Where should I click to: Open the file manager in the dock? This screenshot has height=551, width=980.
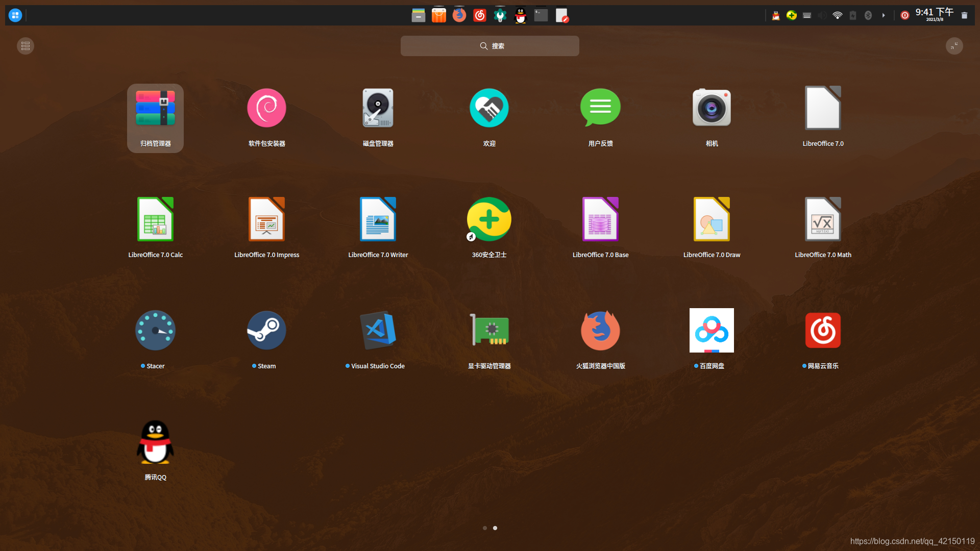(419, 15)
